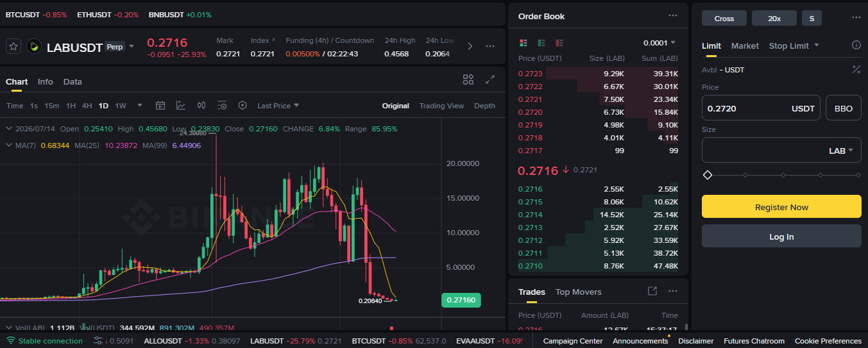Viewport: 868px width, 348px height.
Task: Select the 1W time interval
Action: point(121,106)
